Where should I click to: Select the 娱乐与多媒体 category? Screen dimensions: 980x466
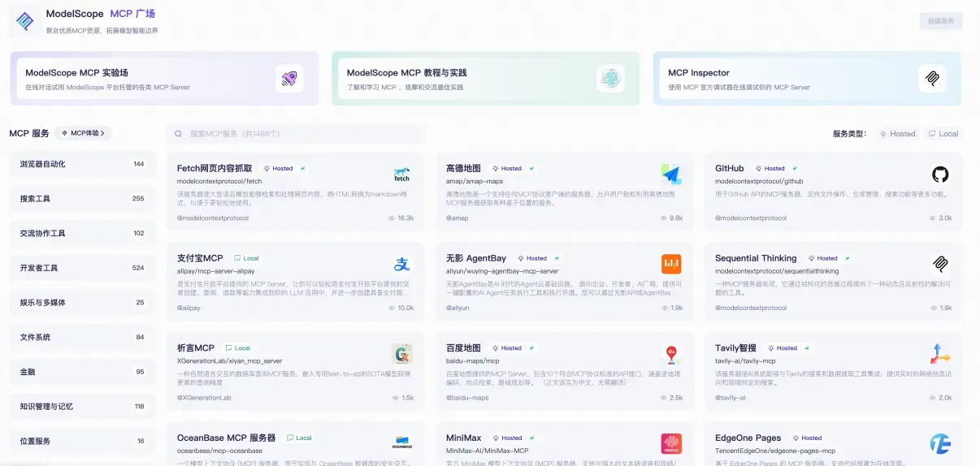[x=82, y=303]
